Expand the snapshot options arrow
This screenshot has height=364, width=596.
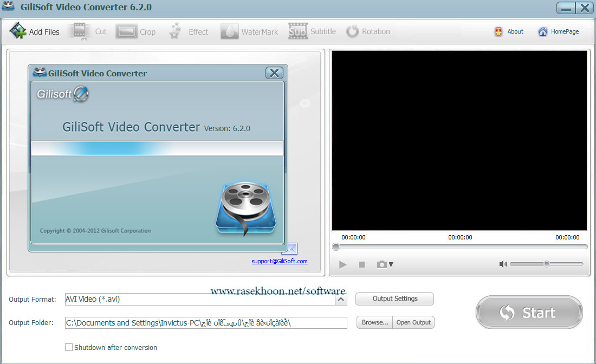pos(391,264)
